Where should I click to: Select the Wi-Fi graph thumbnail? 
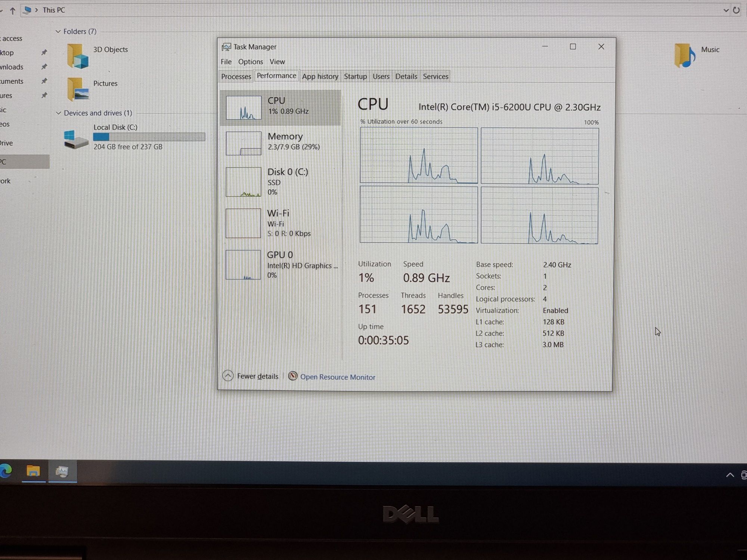coord(243,223)
